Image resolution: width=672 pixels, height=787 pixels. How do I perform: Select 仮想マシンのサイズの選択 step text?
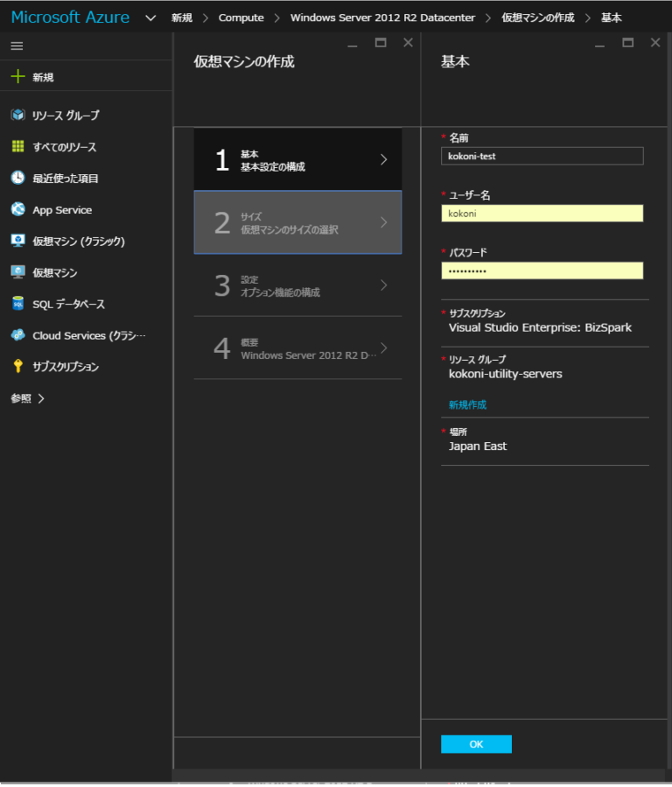coord(290,230)
